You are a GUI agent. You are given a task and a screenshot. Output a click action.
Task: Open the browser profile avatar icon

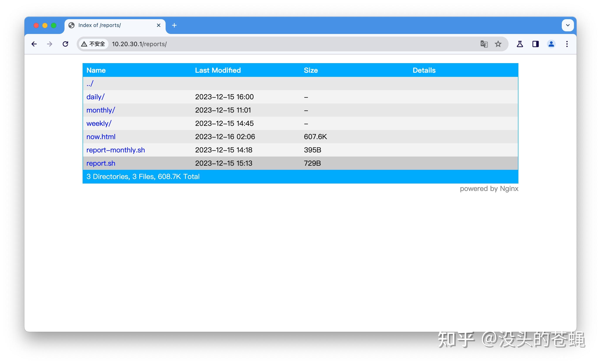click(x=551, y=44)
